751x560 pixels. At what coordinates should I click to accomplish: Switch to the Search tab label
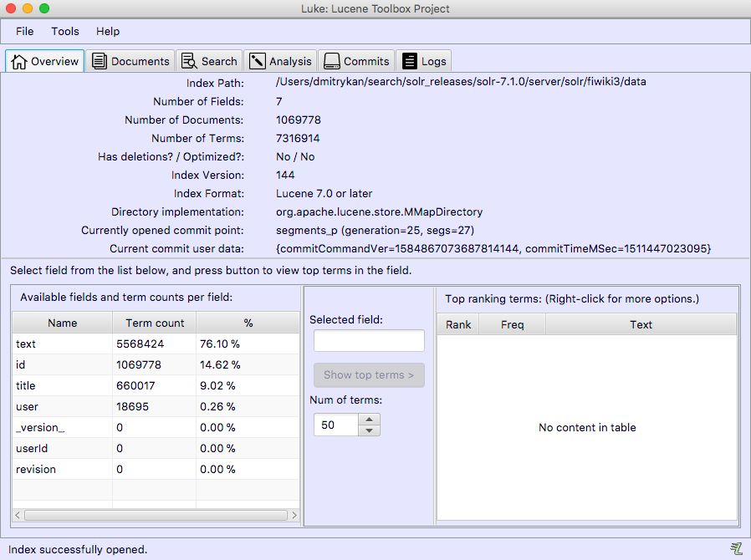(x=219, y=62)
